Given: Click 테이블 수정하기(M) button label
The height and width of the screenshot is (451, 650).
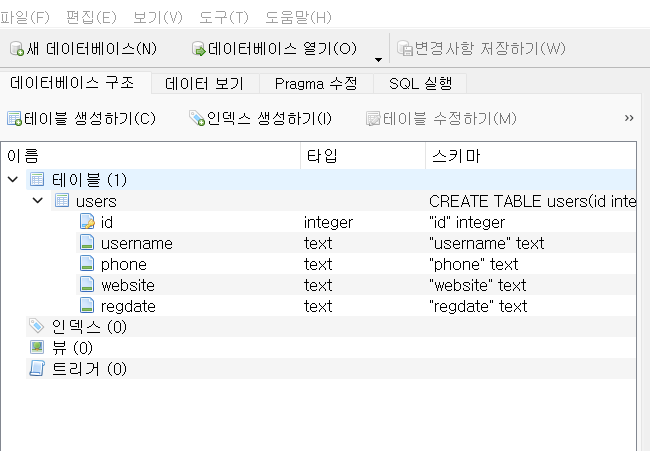Looking at the screenshot, I should [450, 119].
